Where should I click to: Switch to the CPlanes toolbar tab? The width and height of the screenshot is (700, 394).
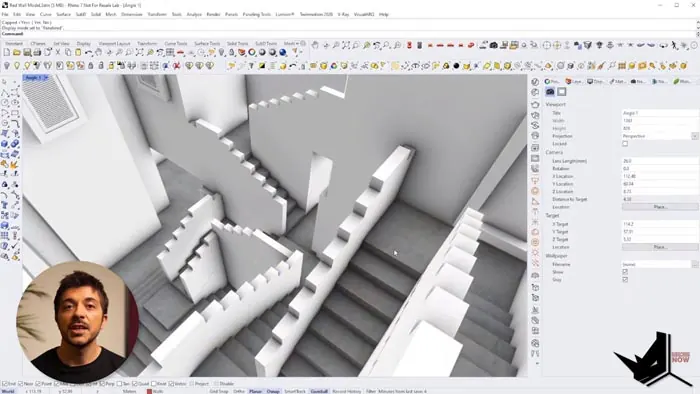tap(38, 44)
